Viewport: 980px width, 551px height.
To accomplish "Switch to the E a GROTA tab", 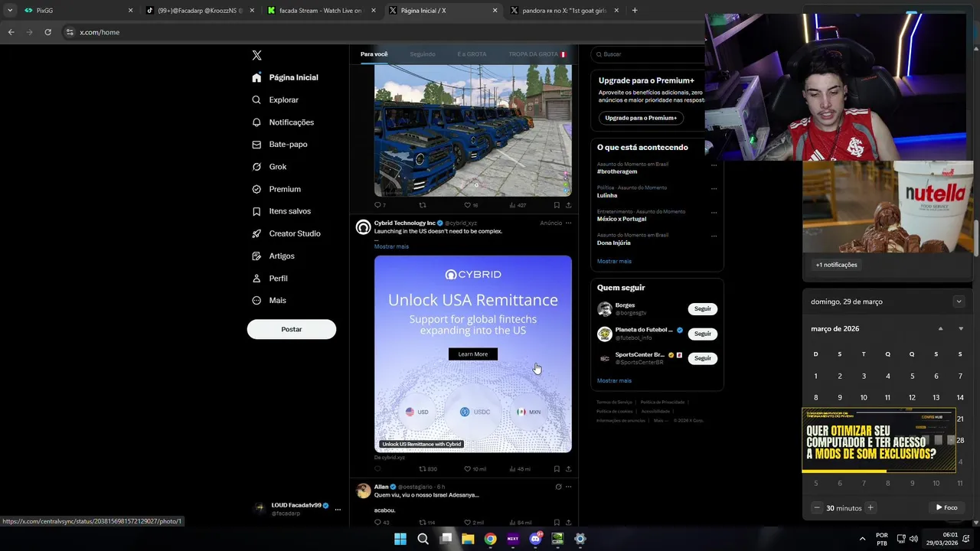I will tap(472, 54).
